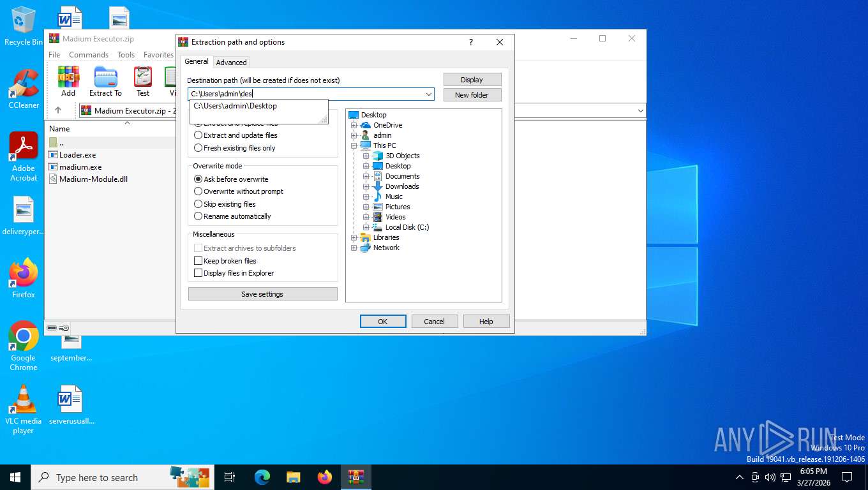Open VLC media player desktop shortcut
868x490 pixels.
point(24,410)
